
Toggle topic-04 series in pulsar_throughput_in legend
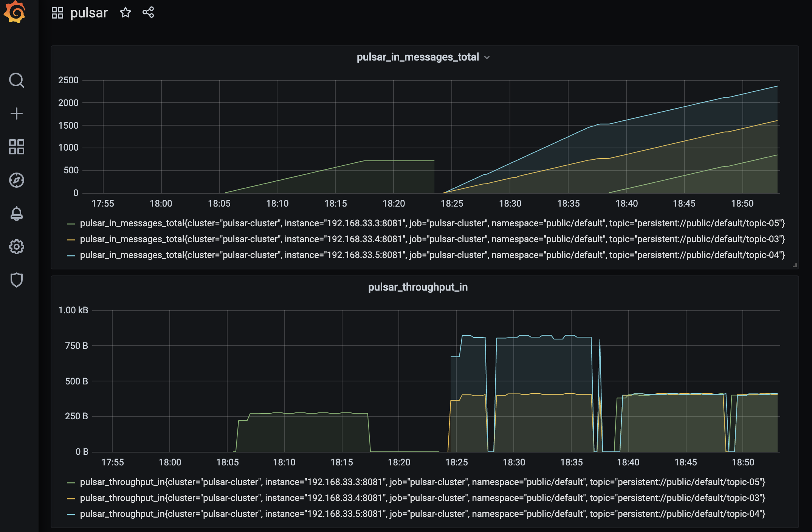pyautogui.click(x=423, y=514)
